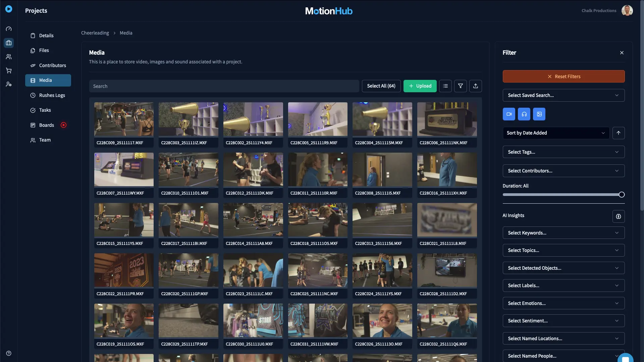Select the shopping cart icon in the sidebar

[9, 70]
